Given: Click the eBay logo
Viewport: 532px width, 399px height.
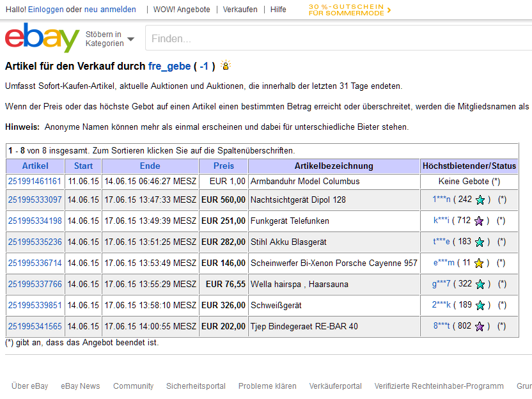Looking at the screenshot, I should coord(42,38).
